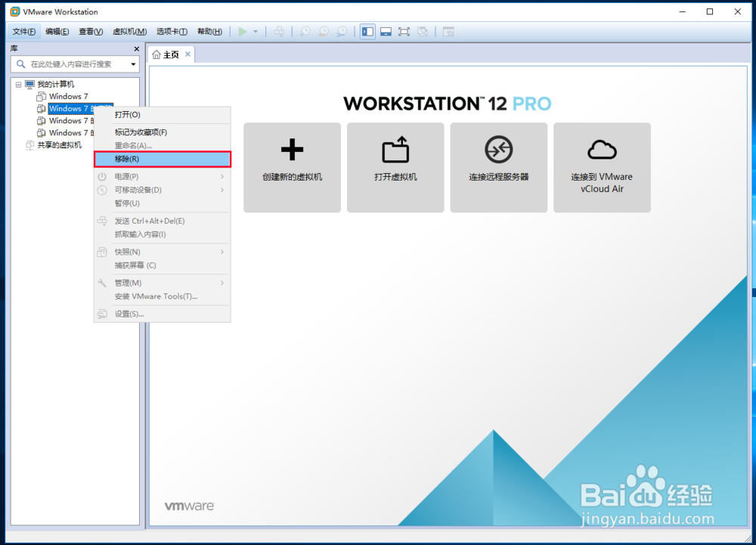Image resolution: width=756 pixels, height=545 pixels.
Task: Expand the 管理(M) submenu
Action: pyautogui.click(x=162, y=283)
